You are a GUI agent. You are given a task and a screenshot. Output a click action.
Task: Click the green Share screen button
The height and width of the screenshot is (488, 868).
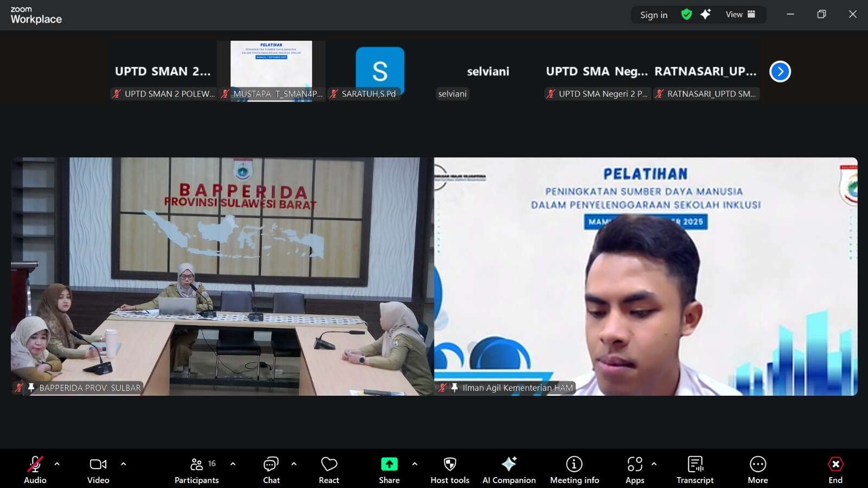389,470
